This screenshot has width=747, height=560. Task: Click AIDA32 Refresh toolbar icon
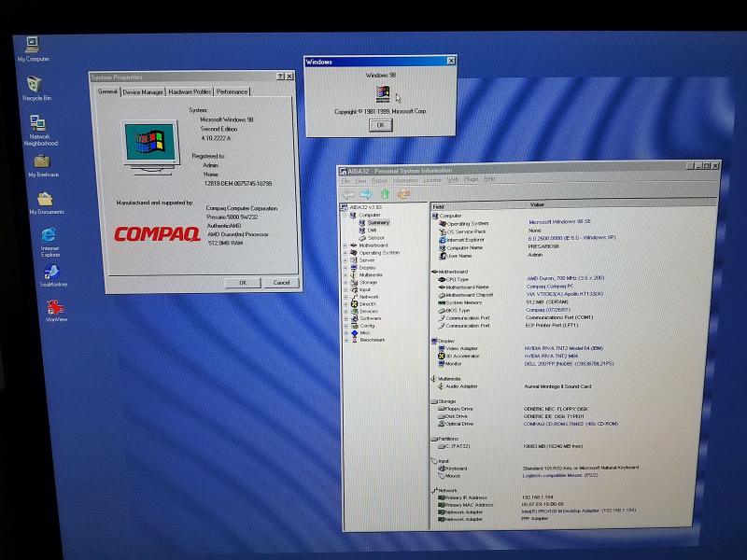403,194
